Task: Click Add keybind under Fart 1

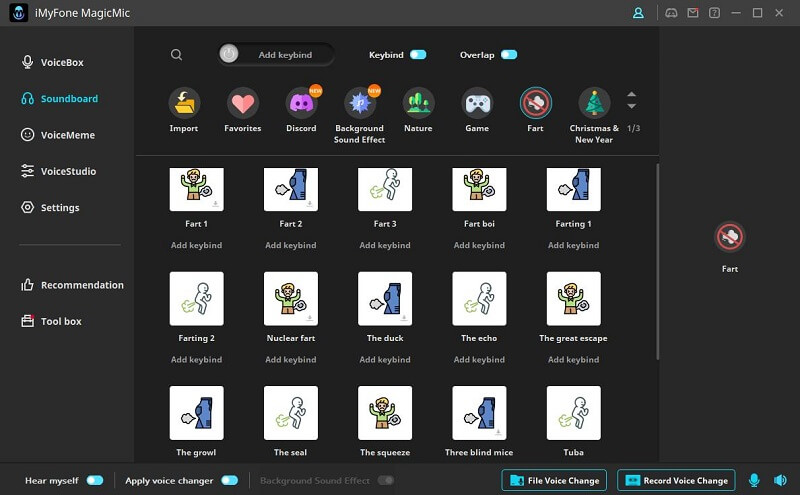Action: tap(196, 245)
